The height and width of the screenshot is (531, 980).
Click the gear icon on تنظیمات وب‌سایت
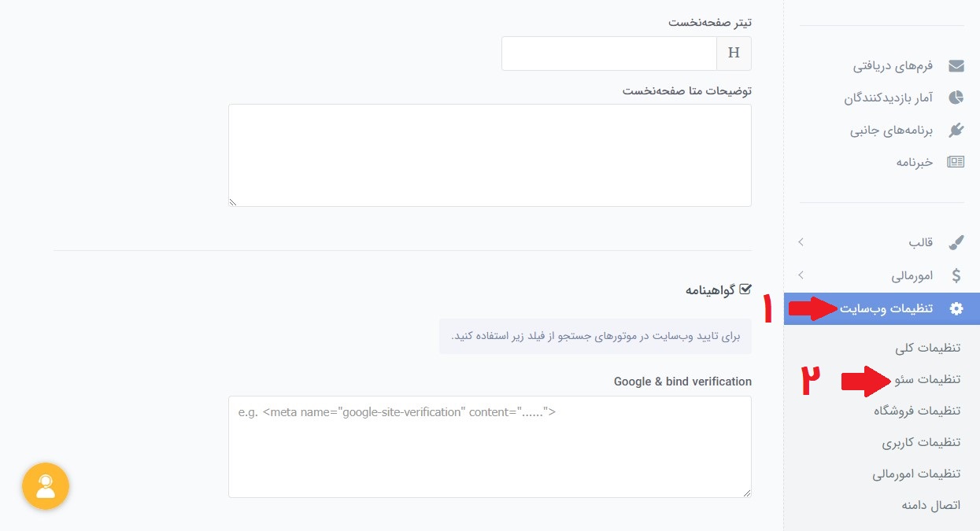(x=956, y=308)
